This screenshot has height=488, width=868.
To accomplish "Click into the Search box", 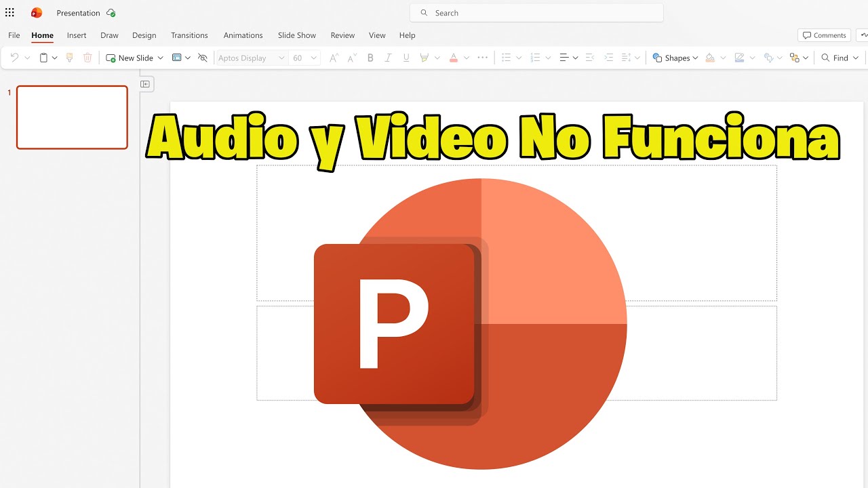I will tap(536, 13).
